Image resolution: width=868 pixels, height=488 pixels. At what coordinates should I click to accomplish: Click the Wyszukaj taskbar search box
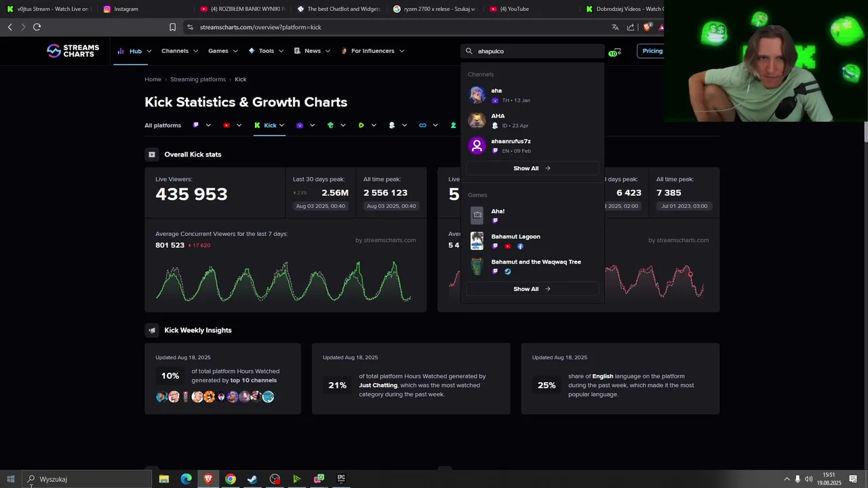click(x=86, y=479)
